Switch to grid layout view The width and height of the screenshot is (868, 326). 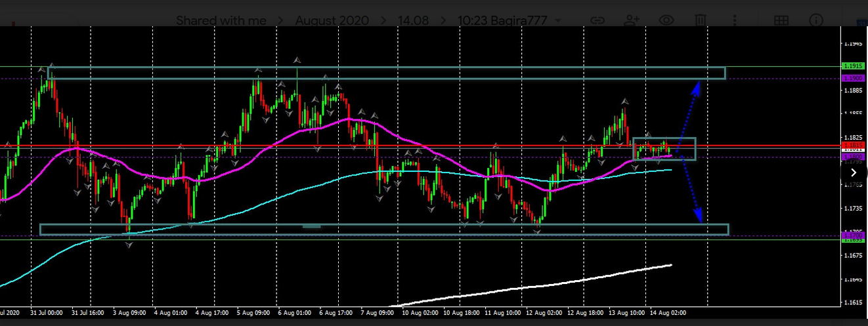781,20
